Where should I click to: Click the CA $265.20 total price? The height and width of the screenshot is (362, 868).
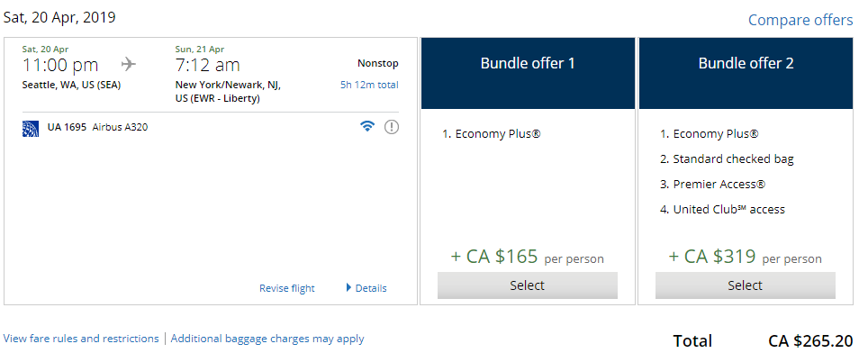coord(810,341)
